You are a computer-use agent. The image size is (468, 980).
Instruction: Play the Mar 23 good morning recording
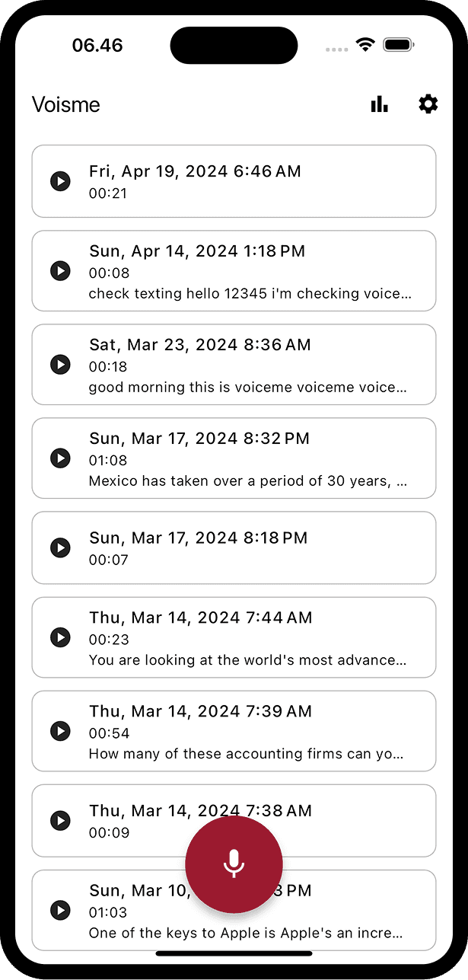point(60,364)
